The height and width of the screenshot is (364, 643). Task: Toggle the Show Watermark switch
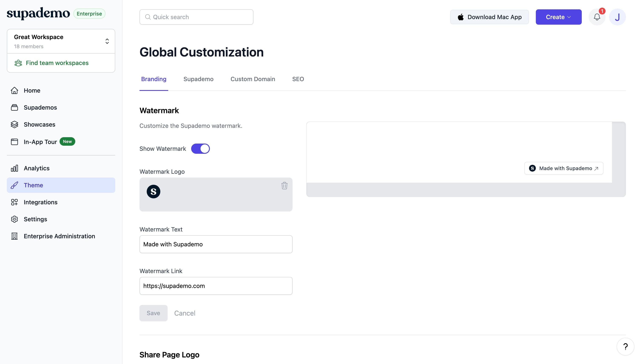click(200, 149)
